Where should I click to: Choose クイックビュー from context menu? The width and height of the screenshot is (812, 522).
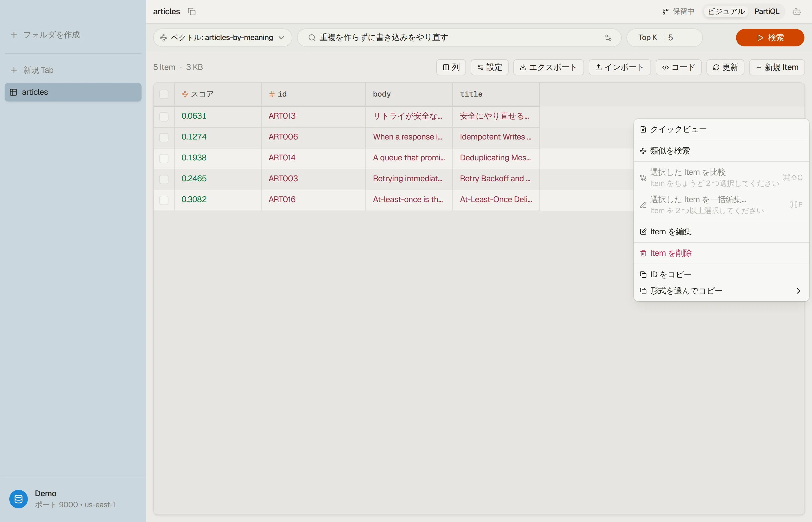[x=721, y=129]
